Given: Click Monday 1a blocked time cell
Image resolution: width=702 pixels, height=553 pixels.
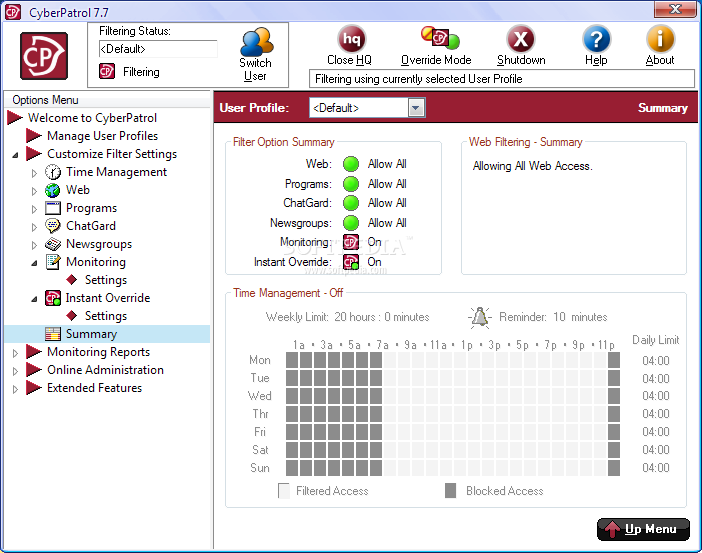Looking at the screenshot, I should click(x=292, y=360).
